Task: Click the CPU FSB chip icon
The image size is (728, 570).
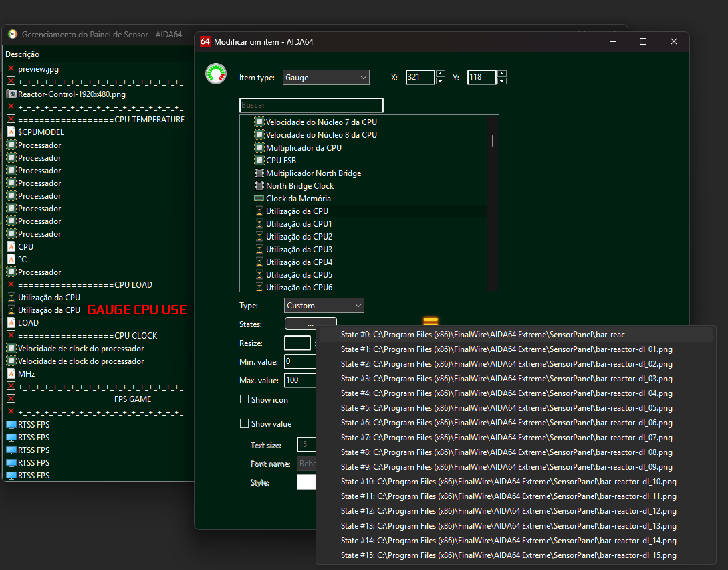Action: coord(259,161)
